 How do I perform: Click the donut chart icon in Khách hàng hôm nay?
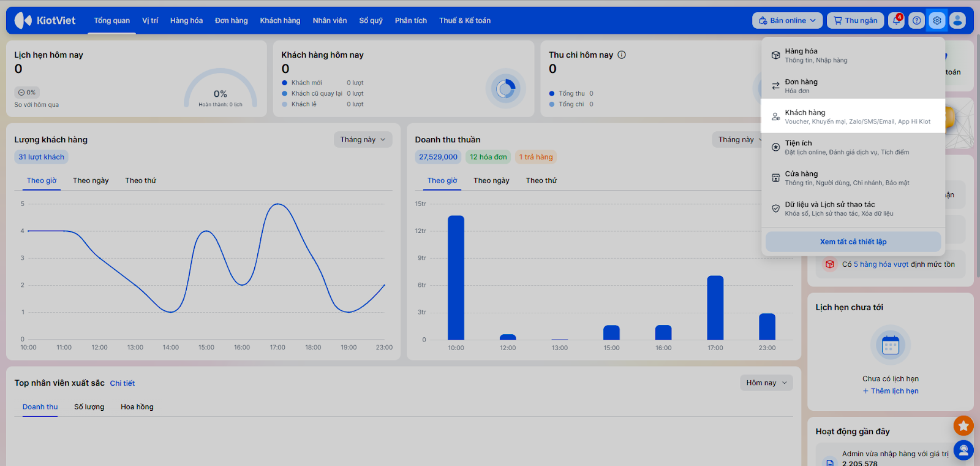click(x=505, y=89)
